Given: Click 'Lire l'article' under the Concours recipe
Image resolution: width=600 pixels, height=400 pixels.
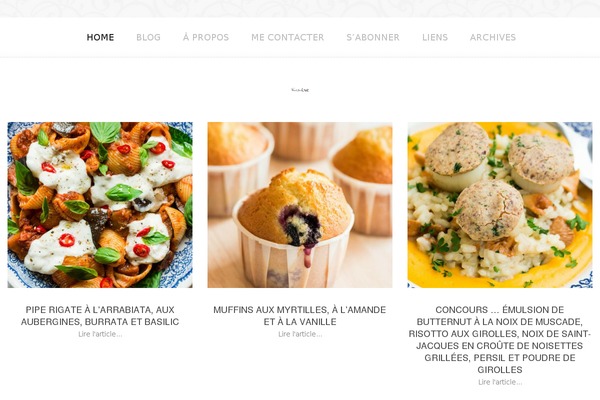Looking at the screenshot, I should 500,382.
